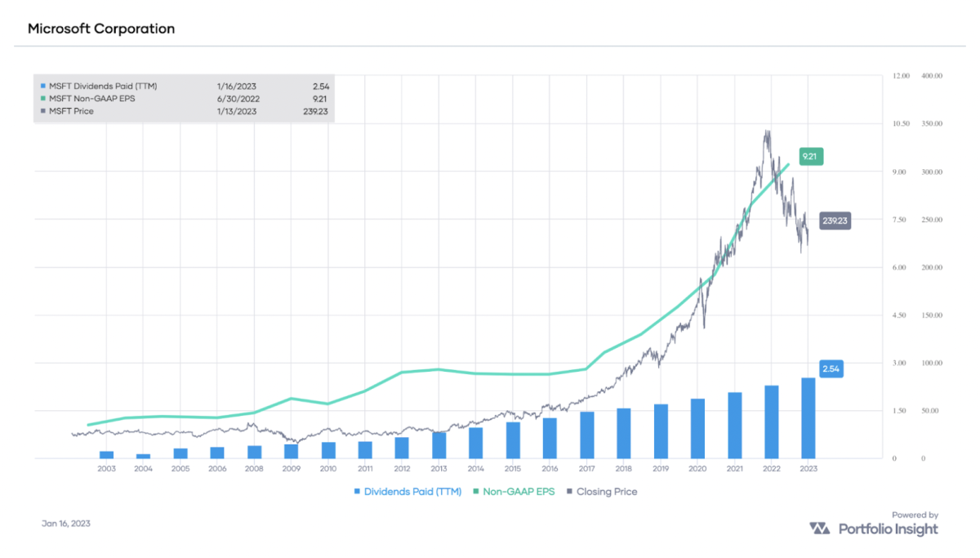Select the 2012 dividend bar

click(x=402, y=448)
